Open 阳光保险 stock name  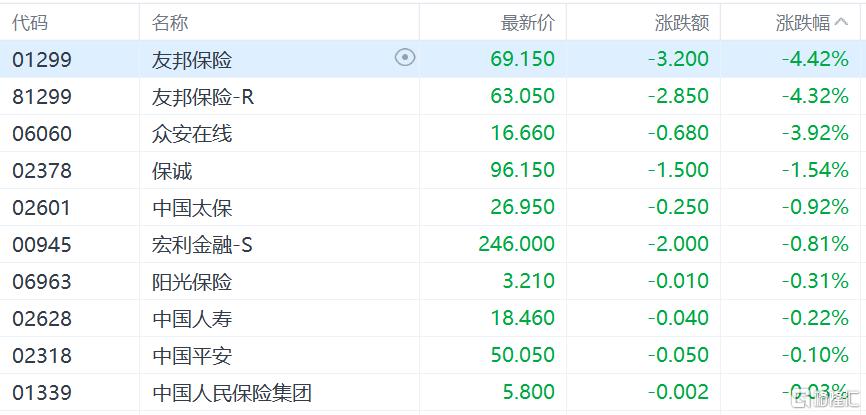click(192, 281)
